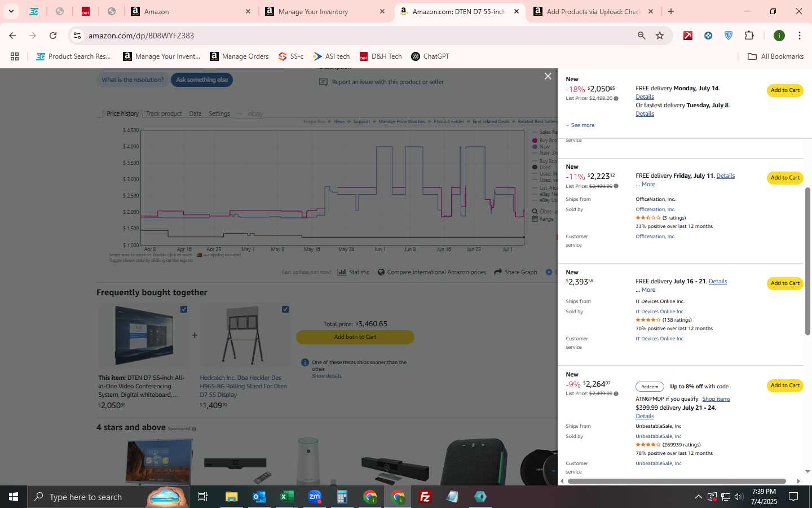Switch to the Amazon tab
Viewport: 812px width, 508px height.
point(190,11)
